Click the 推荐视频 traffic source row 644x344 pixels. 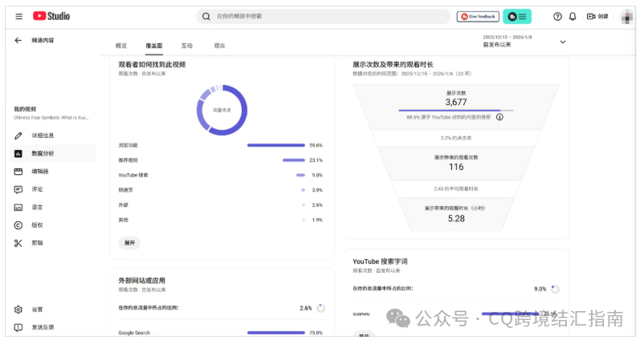click(221, 160)
